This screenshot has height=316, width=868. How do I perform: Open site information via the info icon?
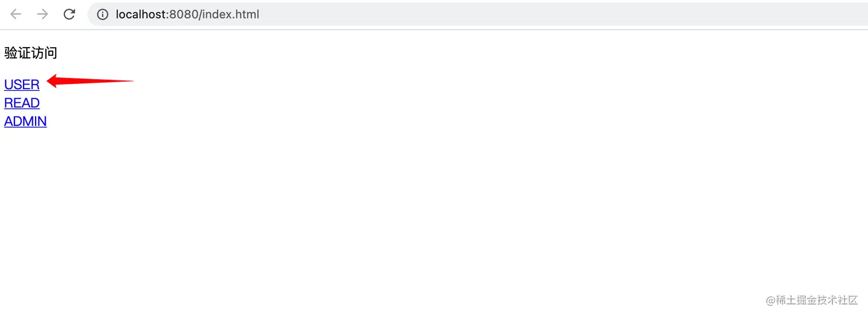[x=103, y=14]
